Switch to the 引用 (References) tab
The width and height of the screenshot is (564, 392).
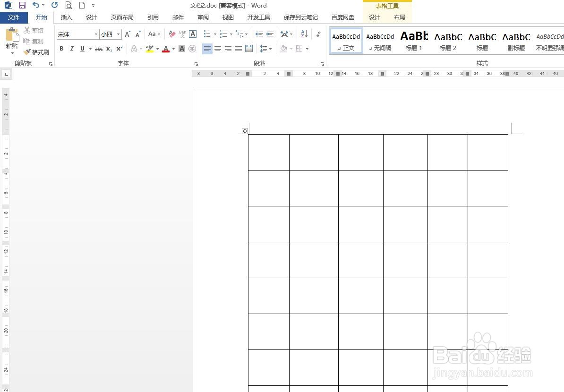click(x=153, y=17)
